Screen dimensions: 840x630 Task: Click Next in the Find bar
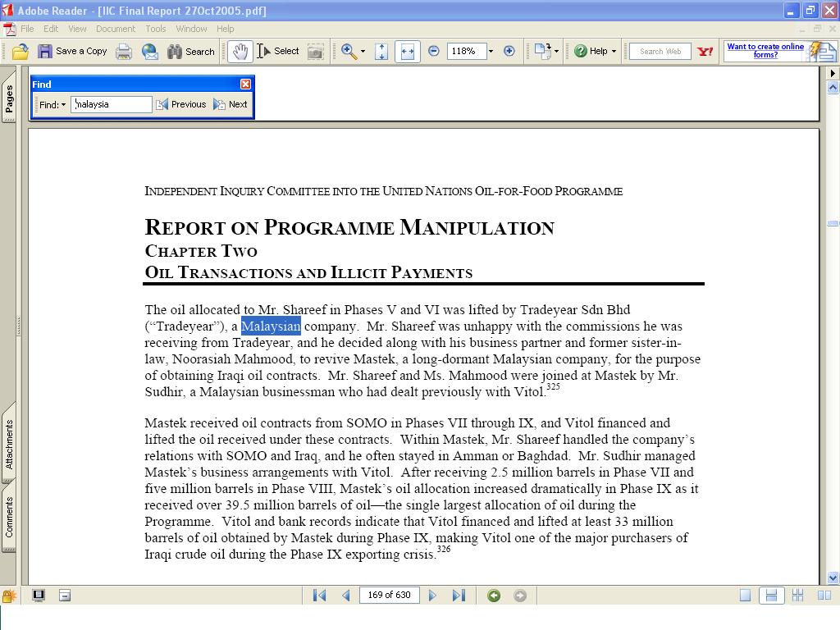[x=231, y=104]
